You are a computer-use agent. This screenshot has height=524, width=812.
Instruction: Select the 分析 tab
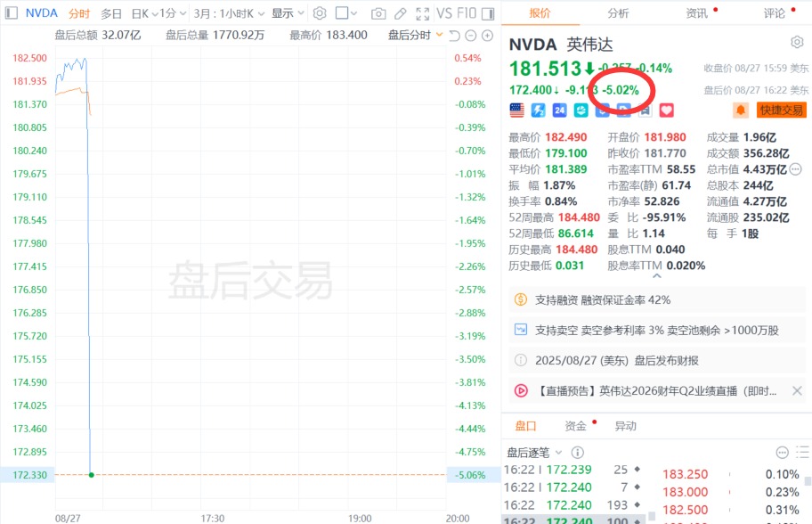618,13
